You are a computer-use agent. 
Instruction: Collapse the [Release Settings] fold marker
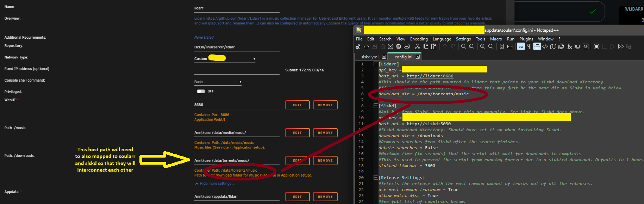[376, 178]
